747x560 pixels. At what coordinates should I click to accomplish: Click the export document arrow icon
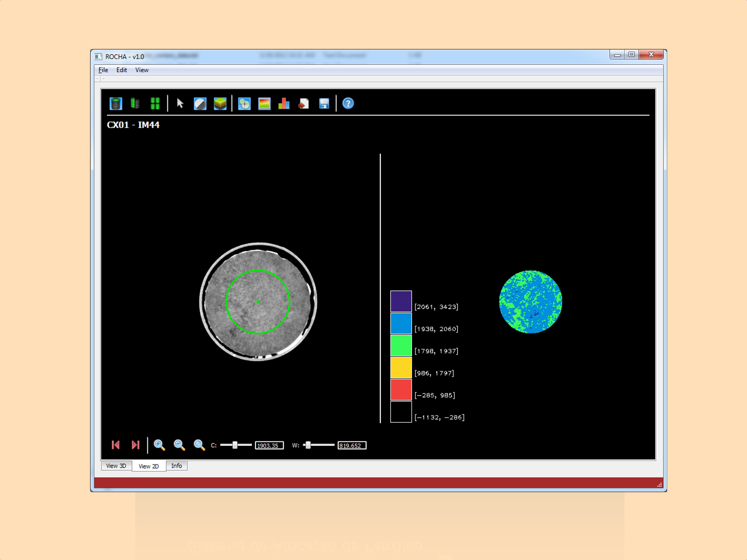[304, 104]
